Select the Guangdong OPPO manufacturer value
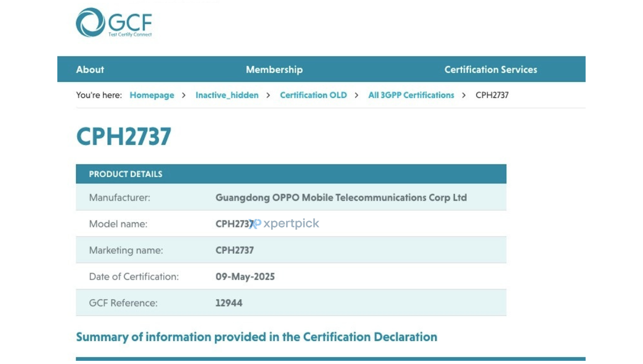This screenshot has height=364, width=643. (341, 198)
